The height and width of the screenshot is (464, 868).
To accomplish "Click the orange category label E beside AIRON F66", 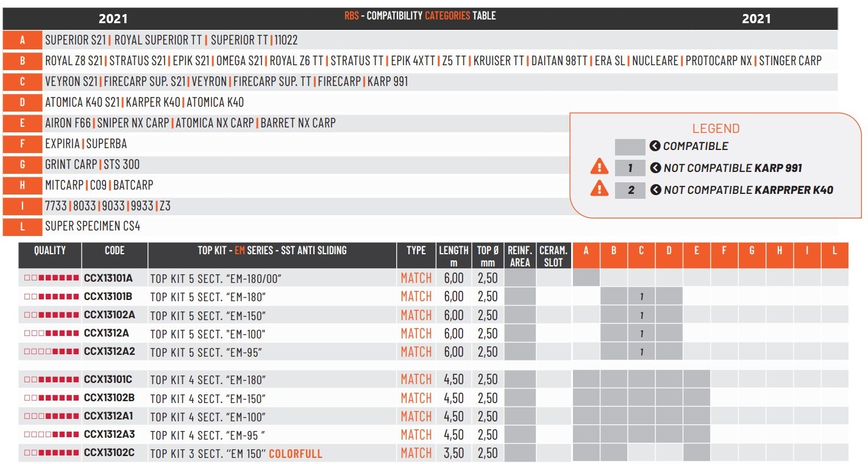I will click(x=23, y=123).
